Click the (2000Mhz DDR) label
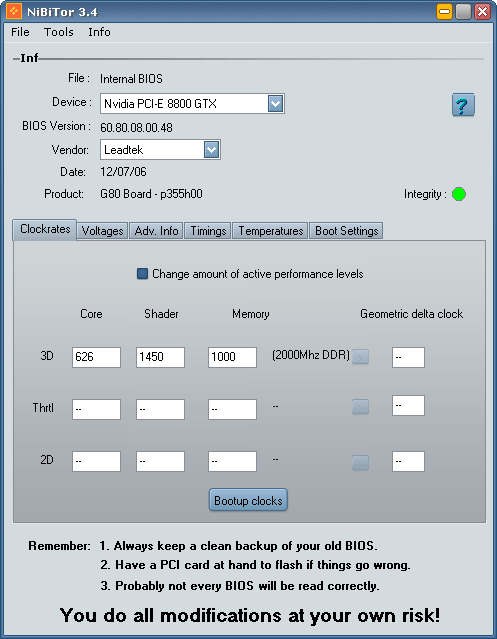The width and height of the screenshot is (497, 639). 311,355
